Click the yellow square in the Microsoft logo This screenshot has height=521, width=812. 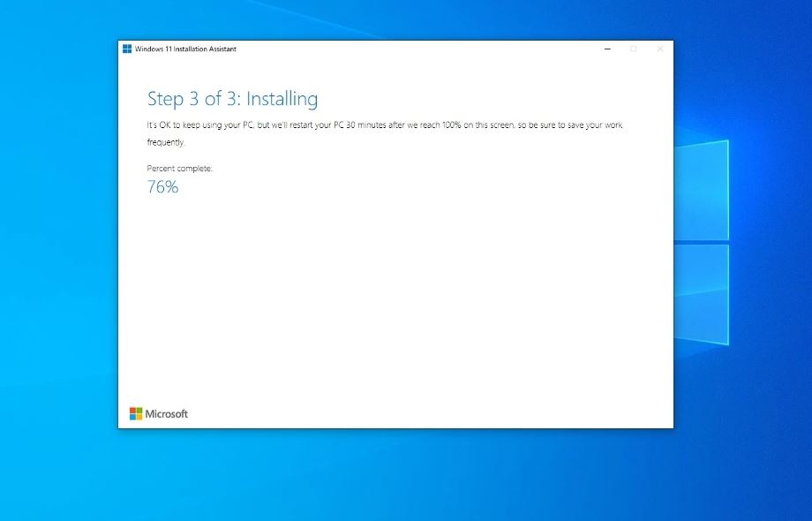pyautogui.click(x=139, y=415)
